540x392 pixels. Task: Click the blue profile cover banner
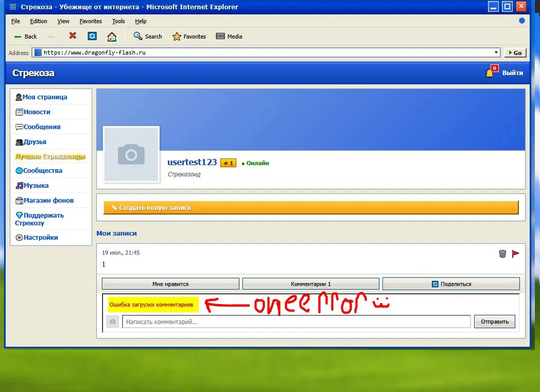point(310,120)
